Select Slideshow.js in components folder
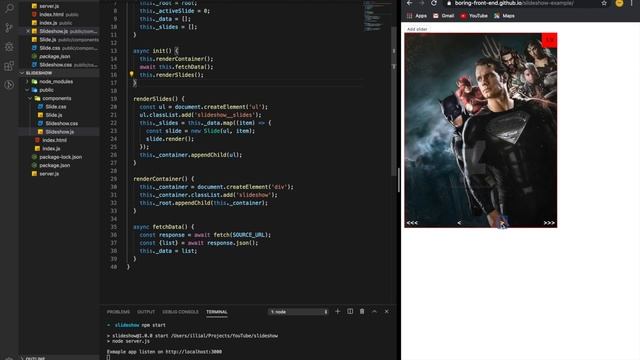The height and width of the screenshot is (360, 640). pos(60,132)
